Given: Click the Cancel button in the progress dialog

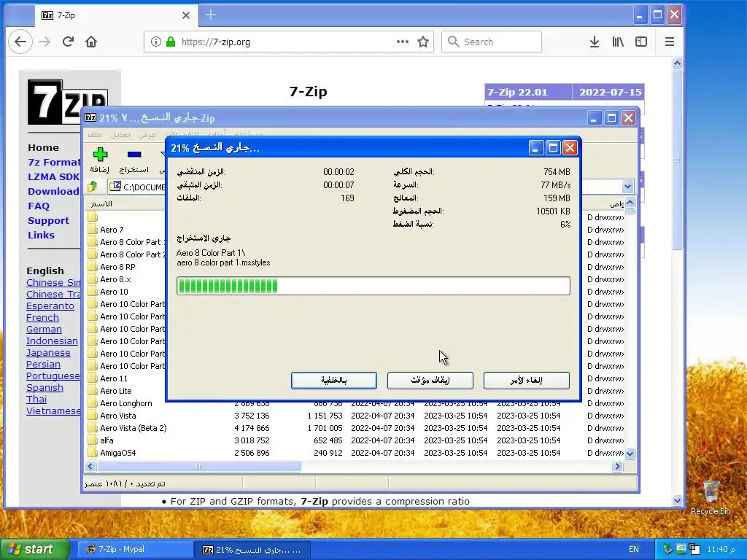Looking at the screenshot, I should pos(527,380).
